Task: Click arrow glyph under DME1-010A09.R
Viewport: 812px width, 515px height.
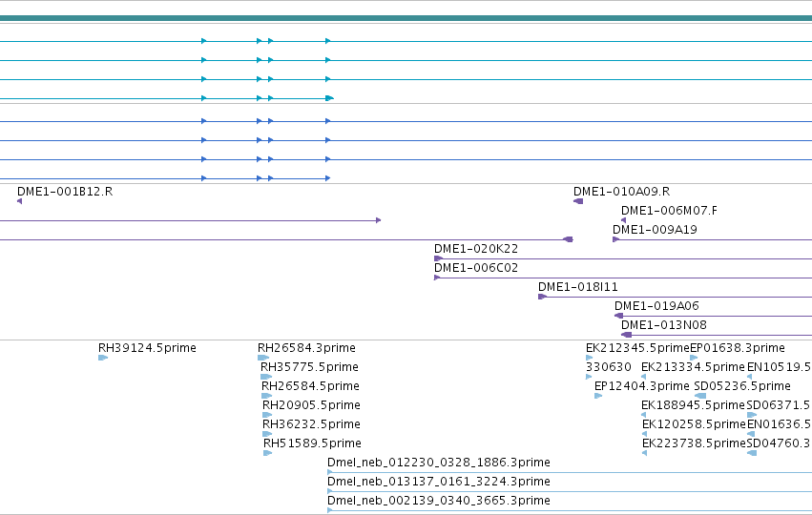Action: [x=578, y=201]
